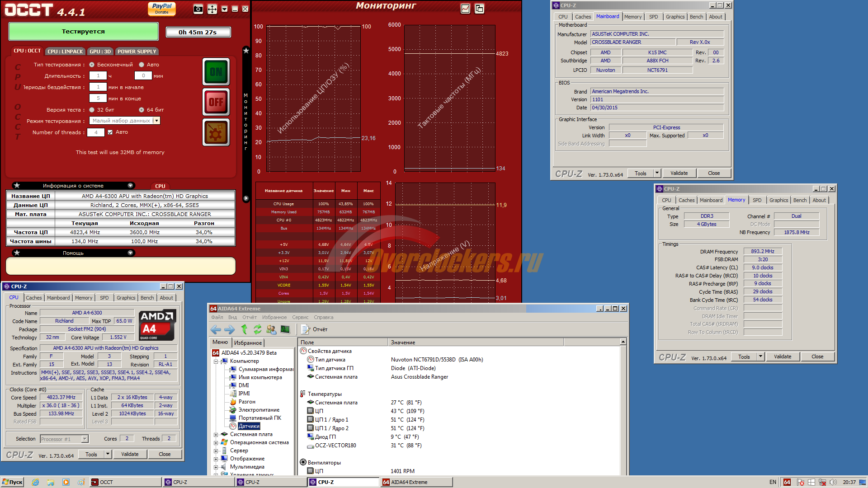Toggle Авто threads checkbox
Image resolution: width=868 pixels, height=488 pixels.
coord(110,132)
